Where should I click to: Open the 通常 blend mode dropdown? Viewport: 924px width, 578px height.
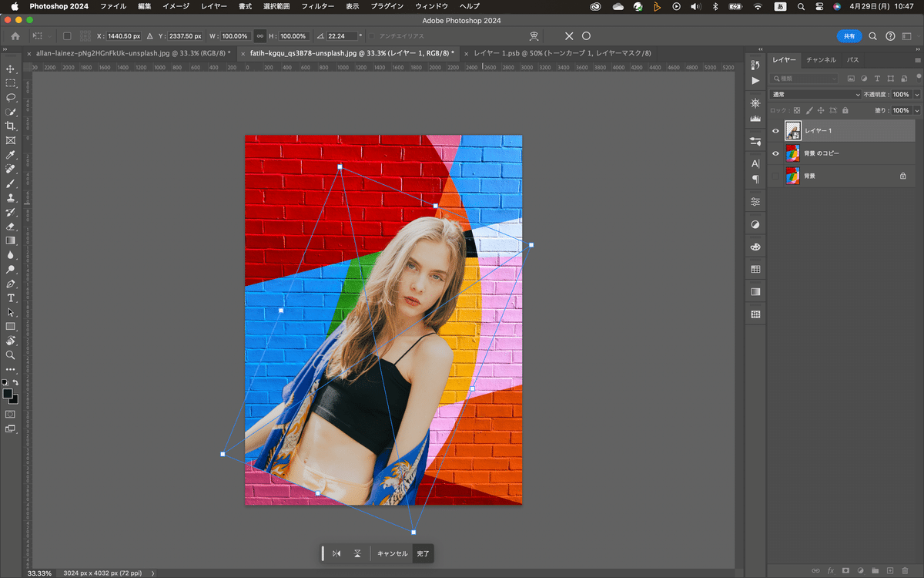coord(815,95)
